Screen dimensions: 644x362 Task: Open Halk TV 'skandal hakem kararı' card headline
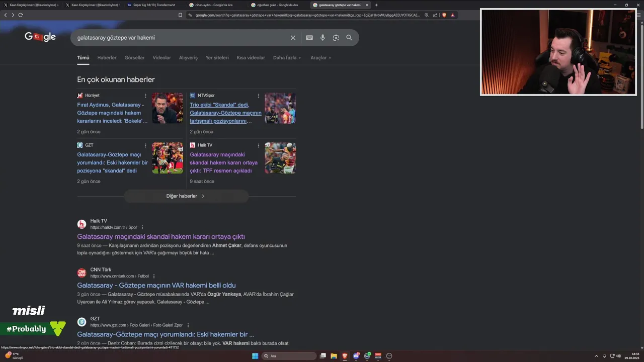[223, 162]
